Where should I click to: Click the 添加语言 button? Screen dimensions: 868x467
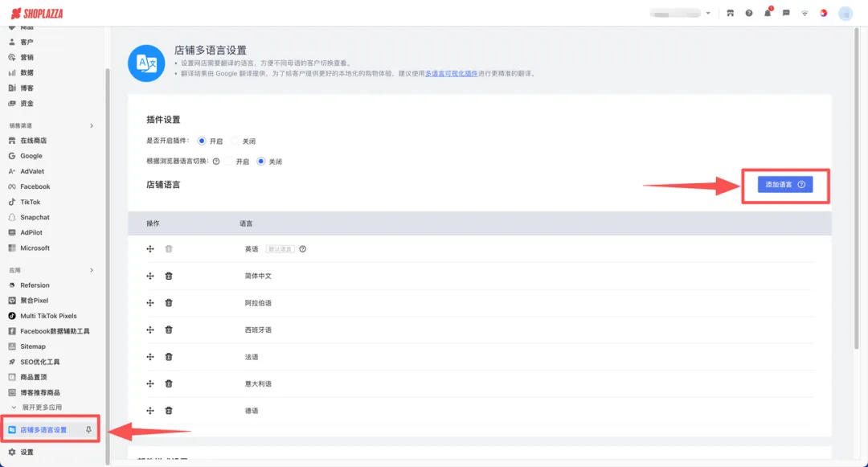point(785,184)
